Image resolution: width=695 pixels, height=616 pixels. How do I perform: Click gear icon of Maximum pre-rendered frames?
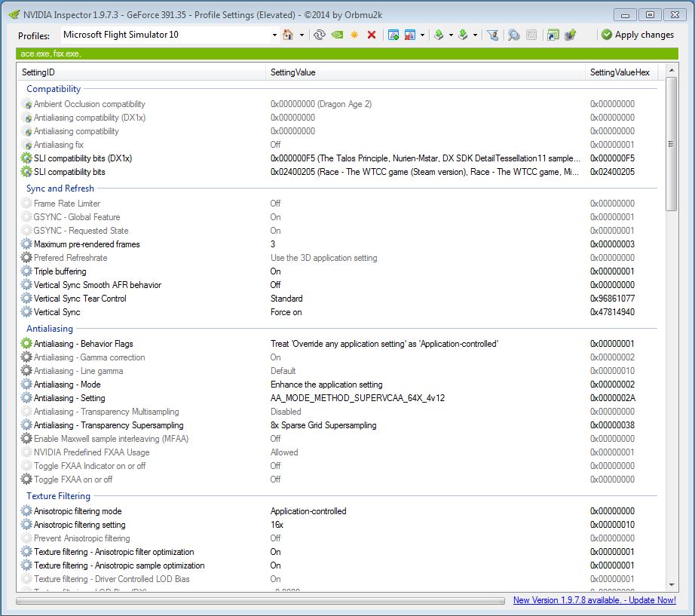tap(26, 244)
